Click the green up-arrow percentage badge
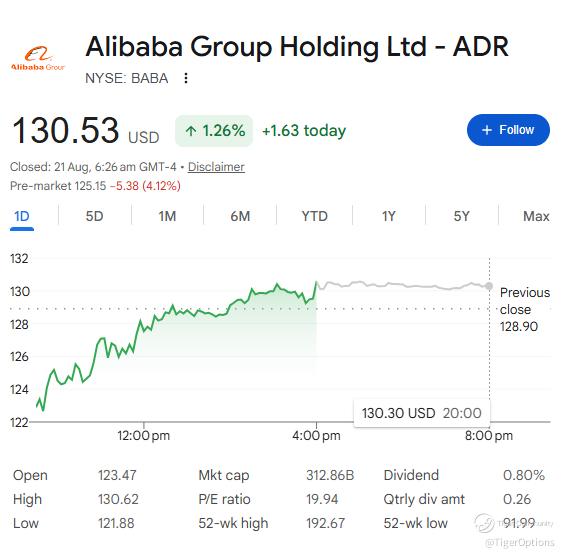Screen dimensions: 565x555 (214, 130)
